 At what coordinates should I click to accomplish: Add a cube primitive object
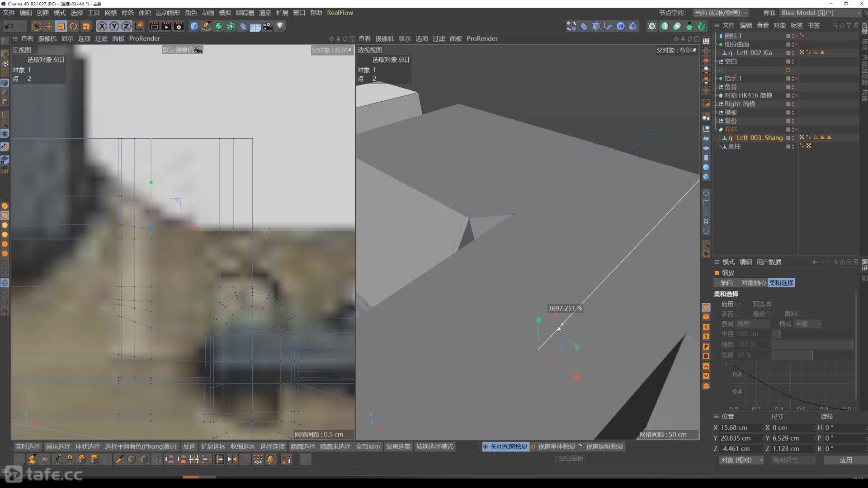pos(194,26)
